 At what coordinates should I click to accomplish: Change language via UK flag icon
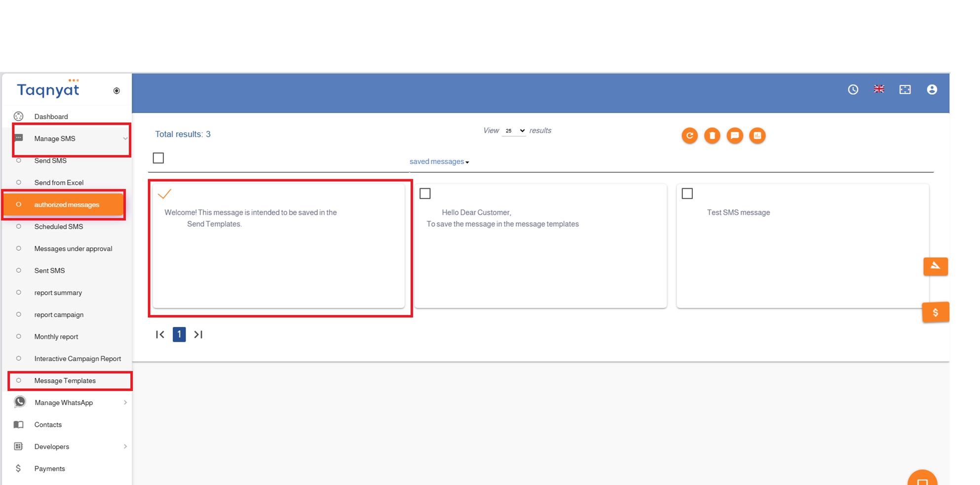tap(879, 89)
